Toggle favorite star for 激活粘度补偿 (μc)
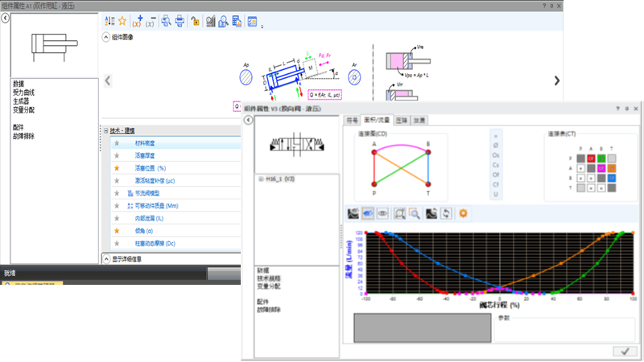Screen dimensions: 644x362 [117, 180]
